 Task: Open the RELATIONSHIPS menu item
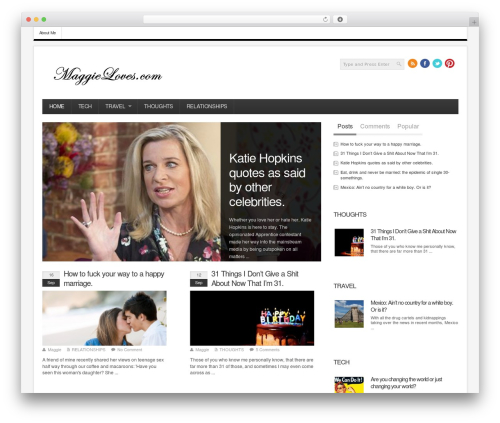coord(207,106)
